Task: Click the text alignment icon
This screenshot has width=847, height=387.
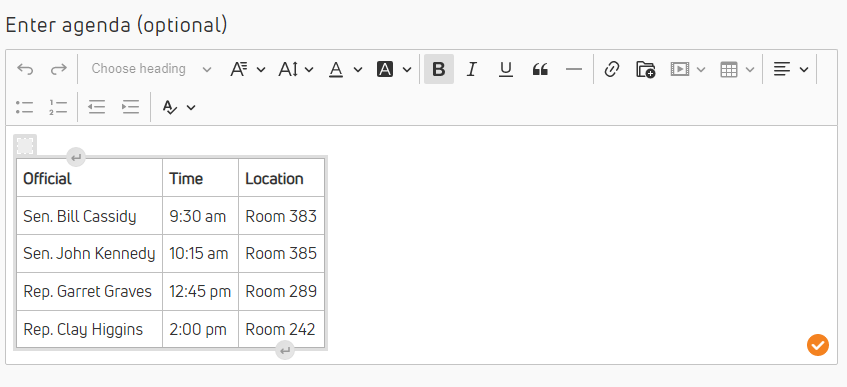Action: coord(782,69)
